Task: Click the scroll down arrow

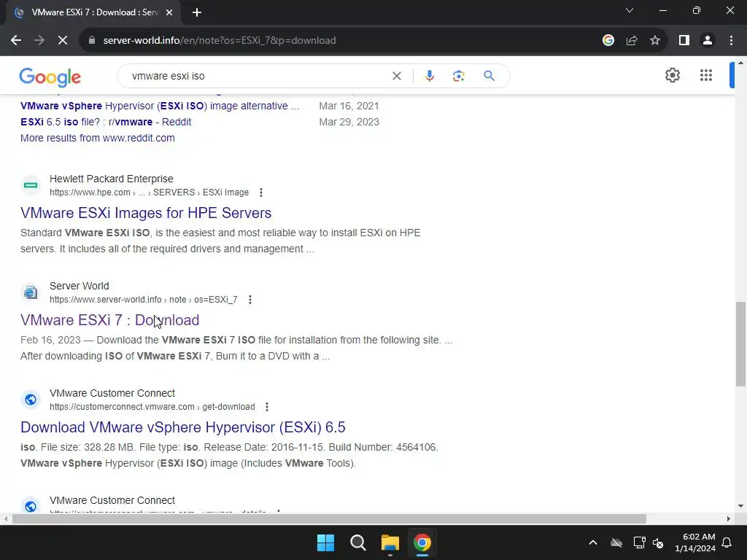Action: click(740, 506)
